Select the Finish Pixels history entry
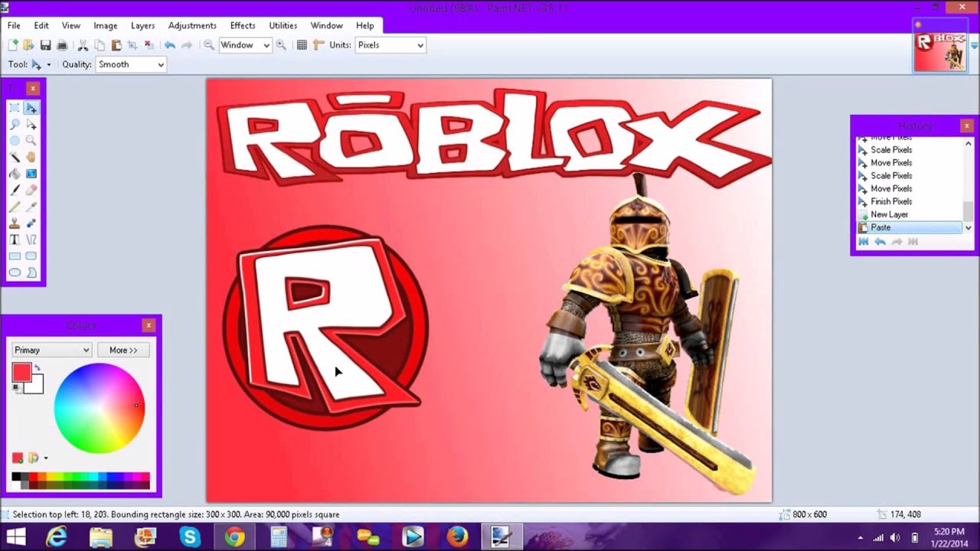This screenshot has height=551, width=980. point(910,201)
